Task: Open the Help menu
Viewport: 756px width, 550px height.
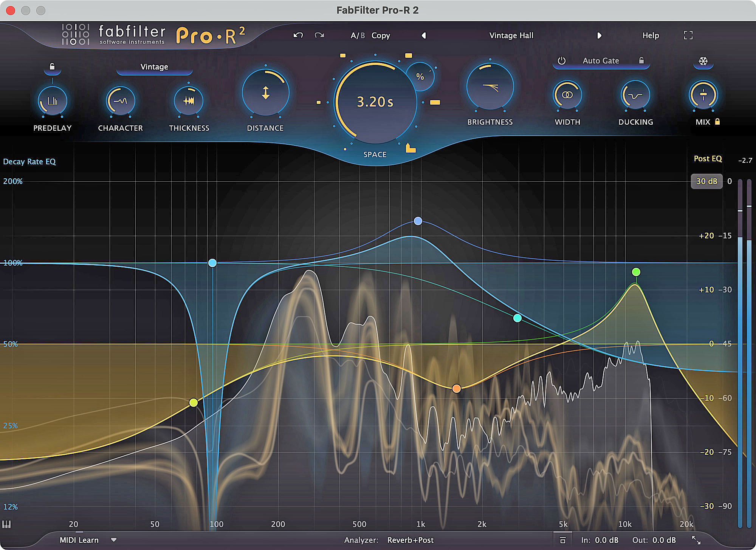Action: pyautogui.click(x=651, y=36)
